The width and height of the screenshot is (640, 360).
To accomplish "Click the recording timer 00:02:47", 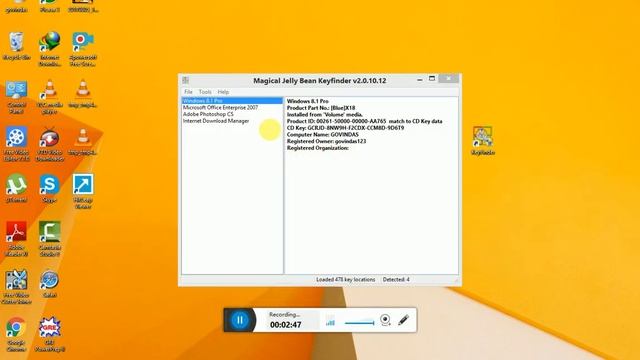I will point(286,325).
